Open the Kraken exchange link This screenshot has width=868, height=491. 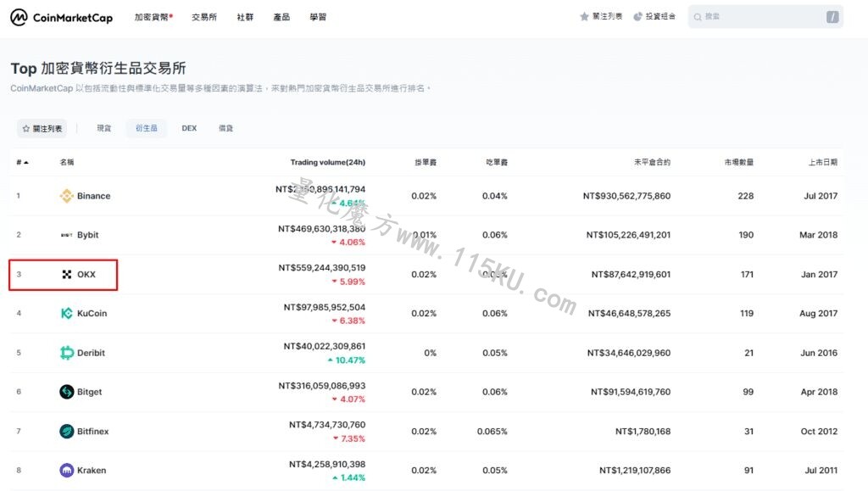(x=92, y=471)
